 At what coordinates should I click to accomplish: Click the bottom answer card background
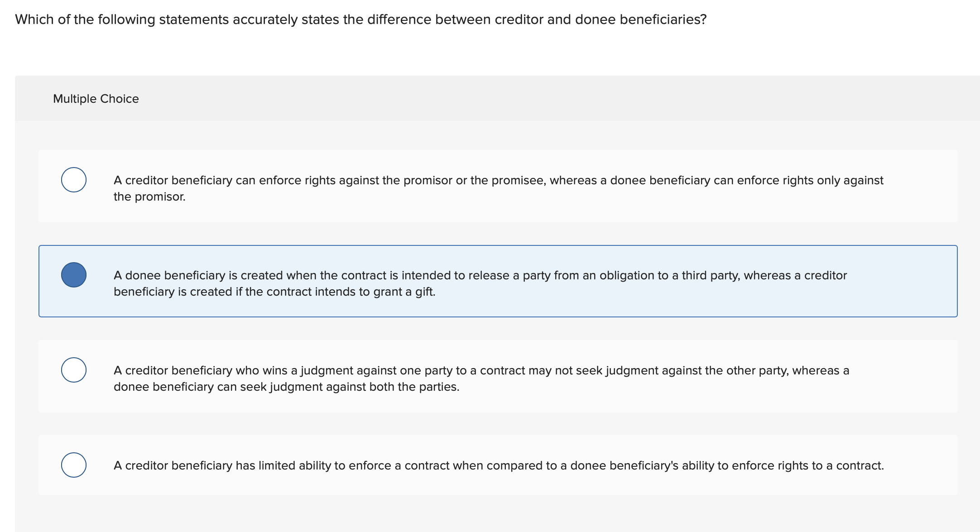coord(498,465)
